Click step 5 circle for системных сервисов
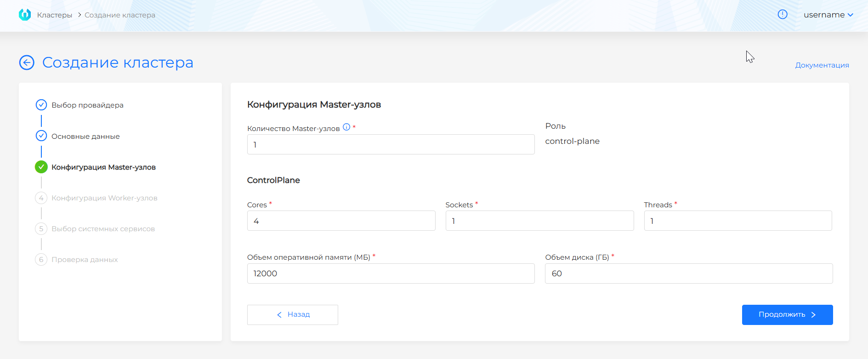This screenshot has width=868, height=359. click(41, 229)
